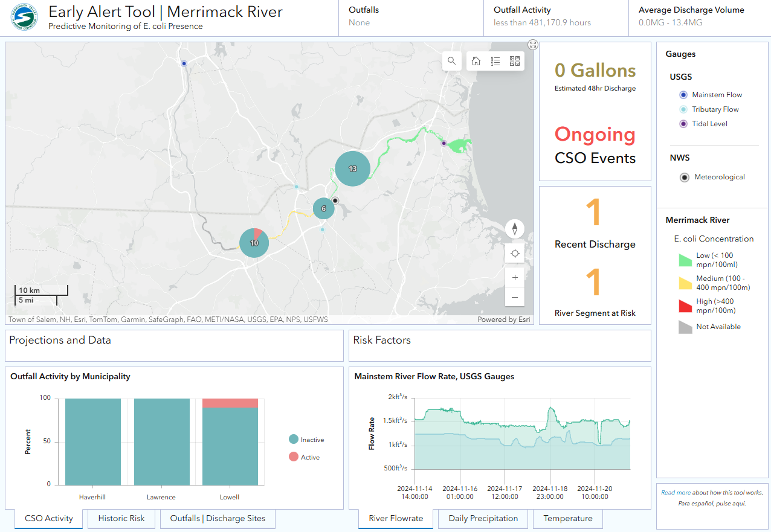This screenshot has height=532, width=771.
Task: Switch to Historic Risk tab
Action: pos(121,518)
